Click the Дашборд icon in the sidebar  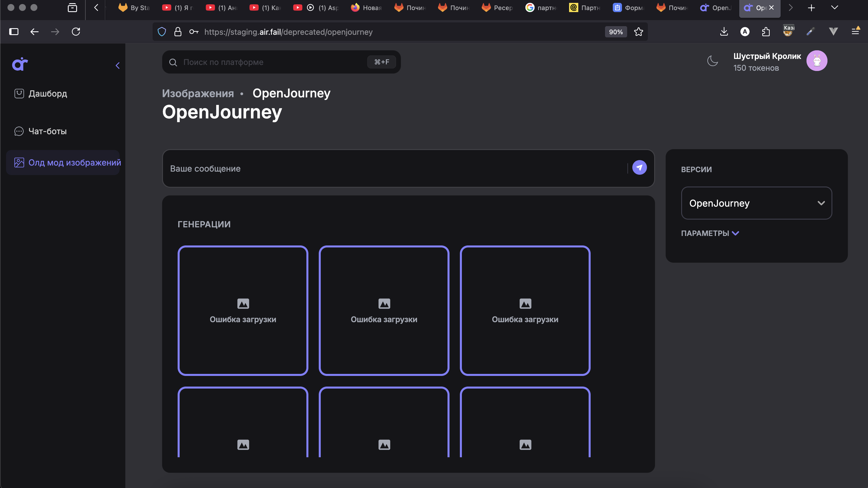[19, 93]
